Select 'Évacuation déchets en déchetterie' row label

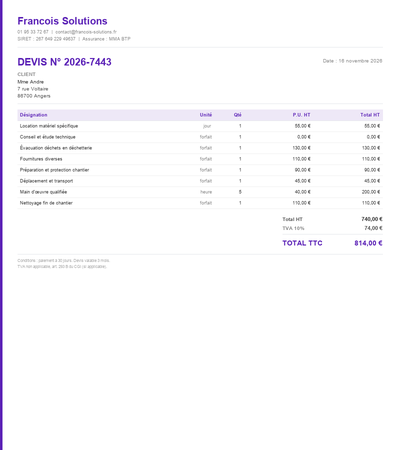pos(56,148)
